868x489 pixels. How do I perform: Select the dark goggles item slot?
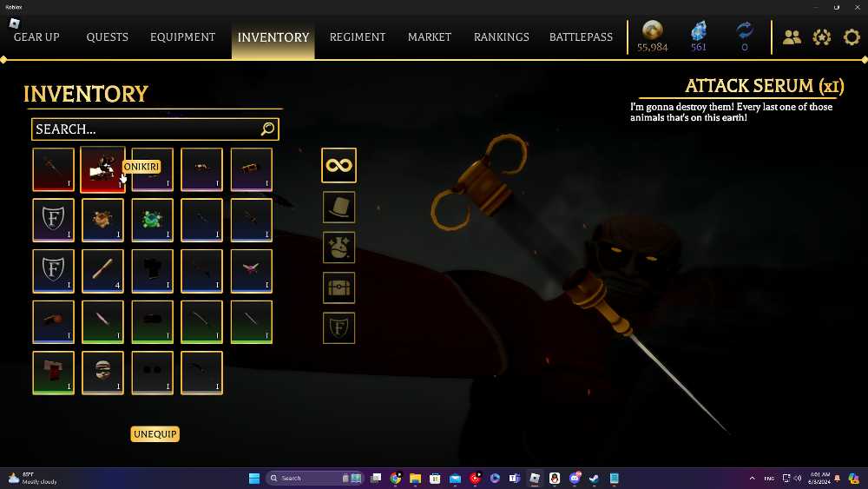(x=152, y=373)
